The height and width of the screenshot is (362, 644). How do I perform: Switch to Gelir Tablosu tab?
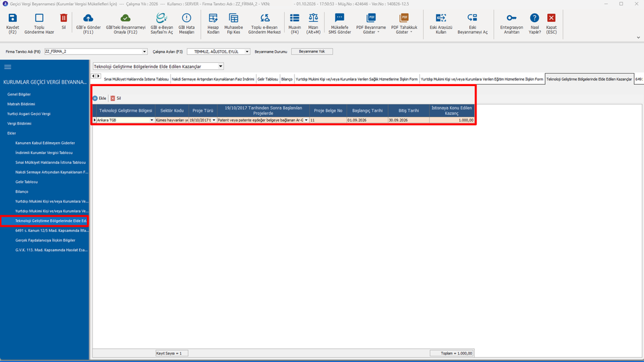[x=268, y=79]
